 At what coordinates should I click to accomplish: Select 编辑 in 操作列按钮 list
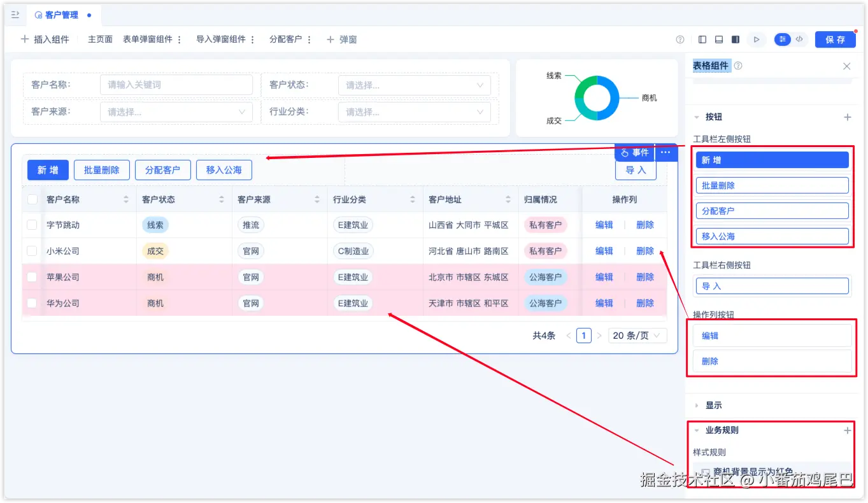772,336
